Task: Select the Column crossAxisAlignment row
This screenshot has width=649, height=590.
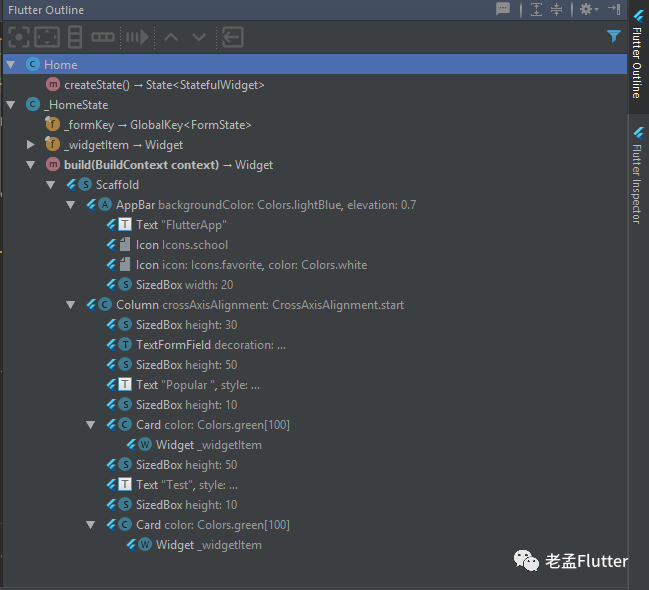Action: tap(315, 305)
